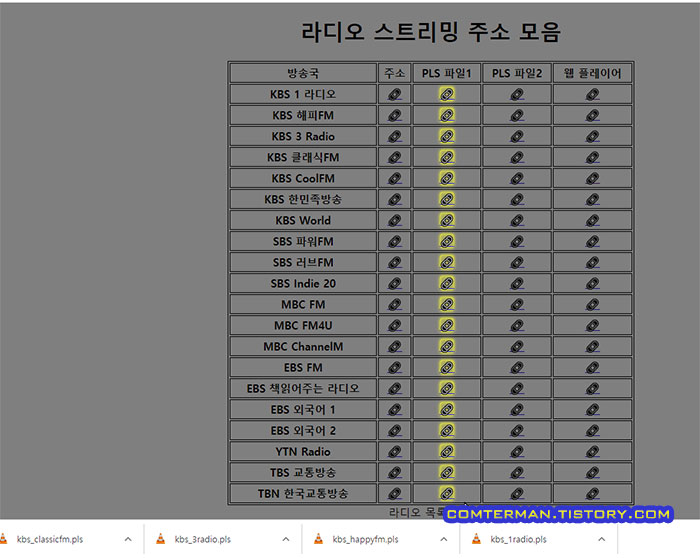Click the 방송국 column header

[303, 73]
